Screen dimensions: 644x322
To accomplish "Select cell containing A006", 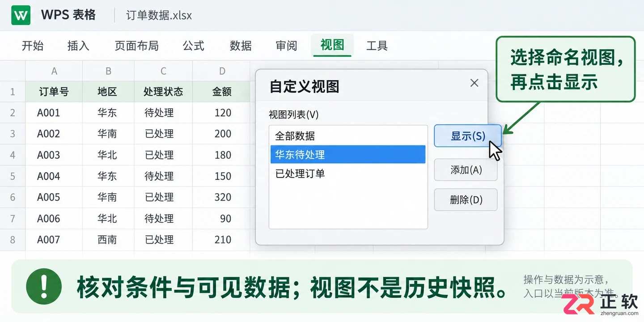I will (x=54, y=219).
